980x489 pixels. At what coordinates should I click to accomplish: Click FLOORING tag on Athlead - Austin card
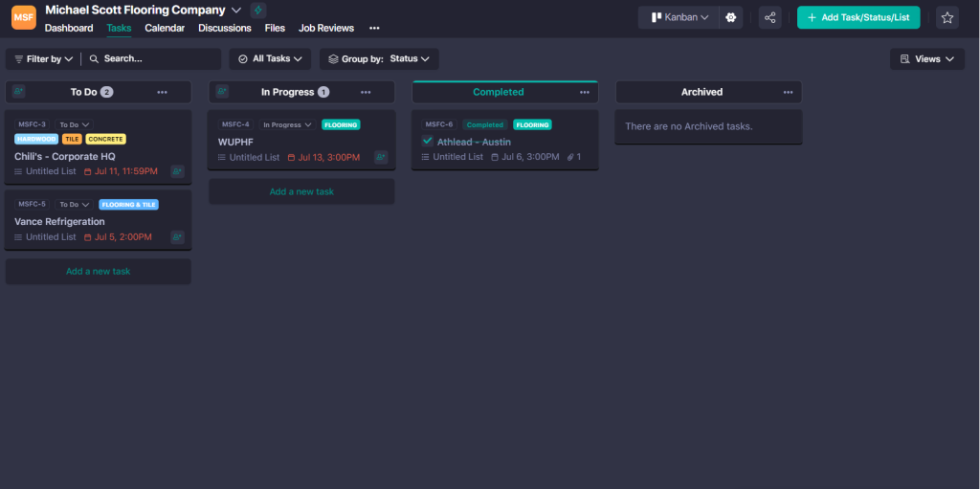(532, 124)
